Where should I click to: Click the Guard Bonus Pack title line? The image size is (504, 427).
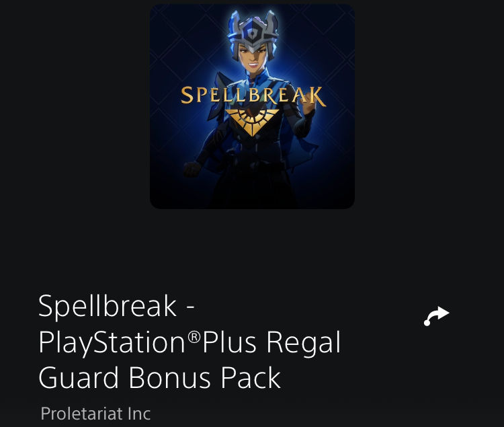pos(159,378)
